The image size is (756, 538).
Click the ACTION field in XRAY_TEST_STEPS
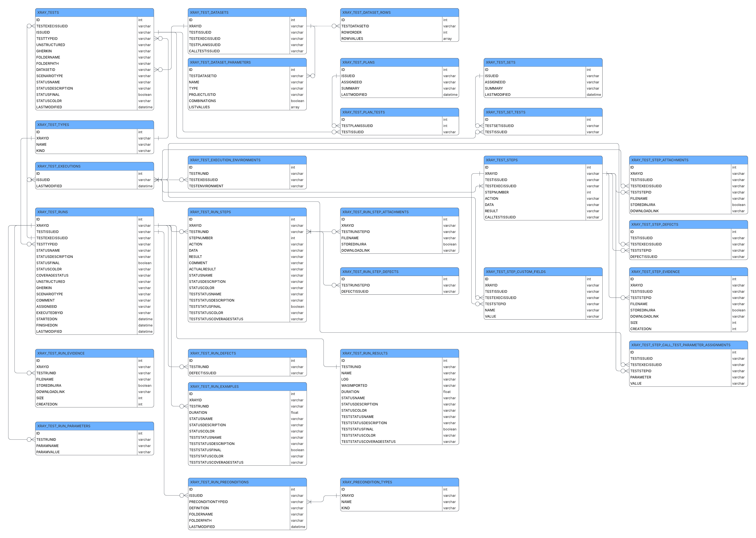point(543,198)
